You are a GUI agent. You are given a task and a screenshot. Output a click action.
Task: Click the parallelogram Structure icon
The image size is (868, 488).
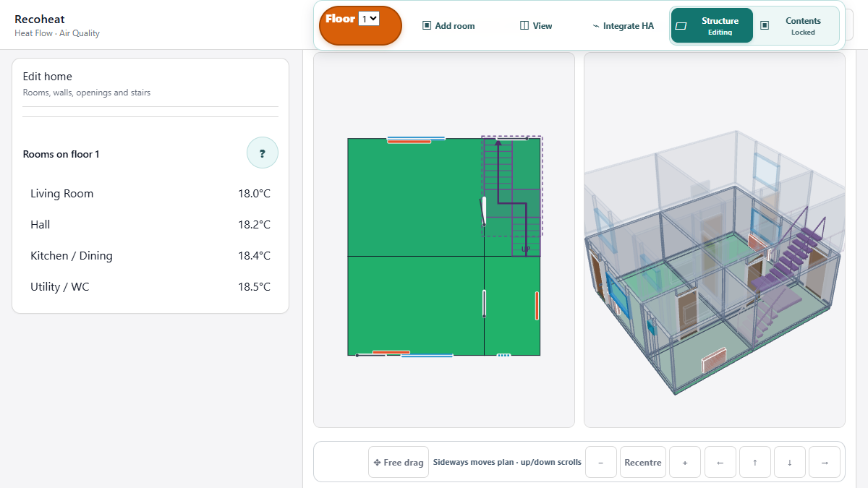[681, 26]
